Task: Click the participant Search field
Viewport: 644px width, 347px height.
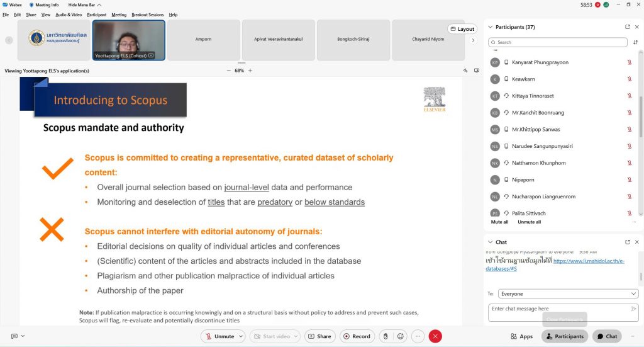Action: [x=558, y=42]
